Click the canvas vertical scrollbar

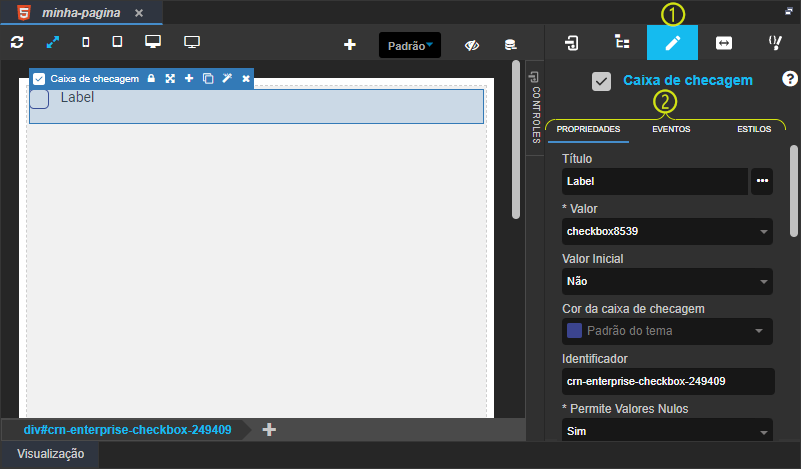pos(516,139)
